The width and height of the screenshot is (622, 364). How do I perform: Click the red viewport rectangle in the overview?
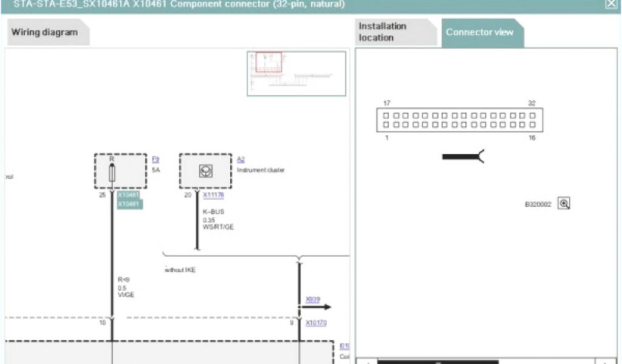click(268, 62)
